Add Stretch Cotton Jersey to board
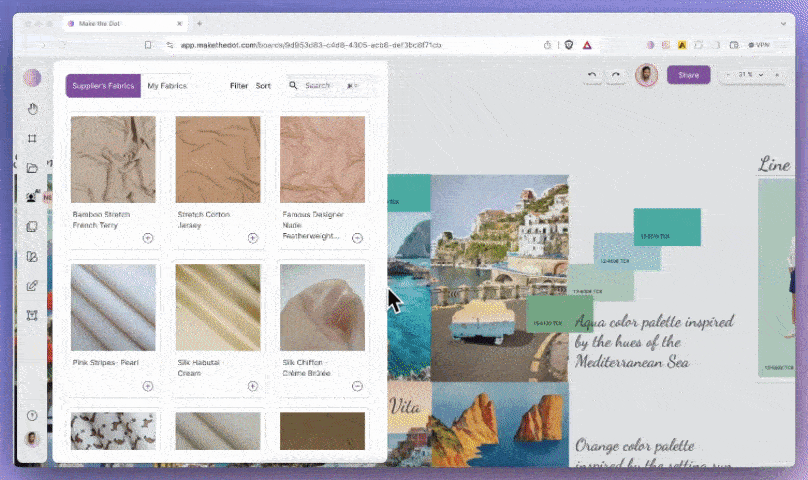The width and height of the screenshot is (808, 480). click(x=252, y=238)
